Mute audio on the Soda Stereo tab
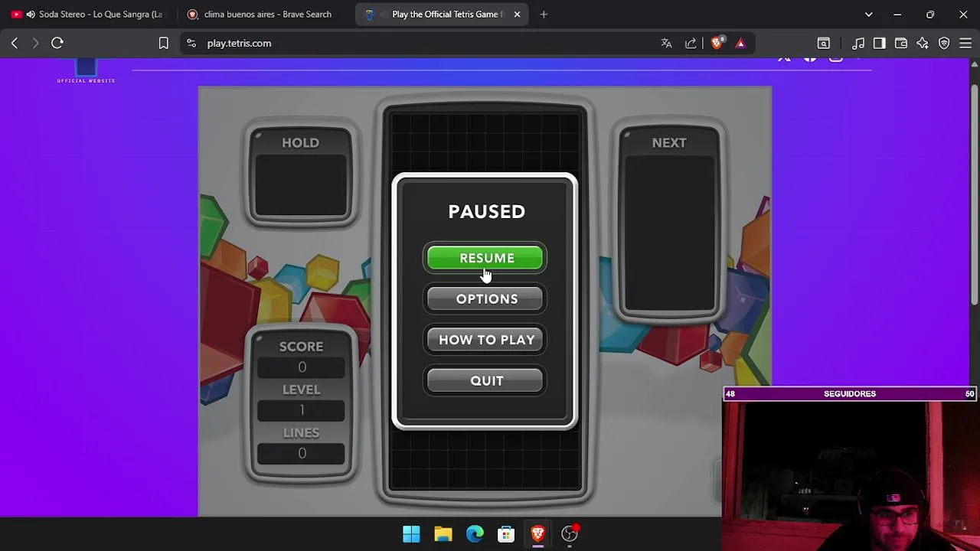 (x=31, y=15)
